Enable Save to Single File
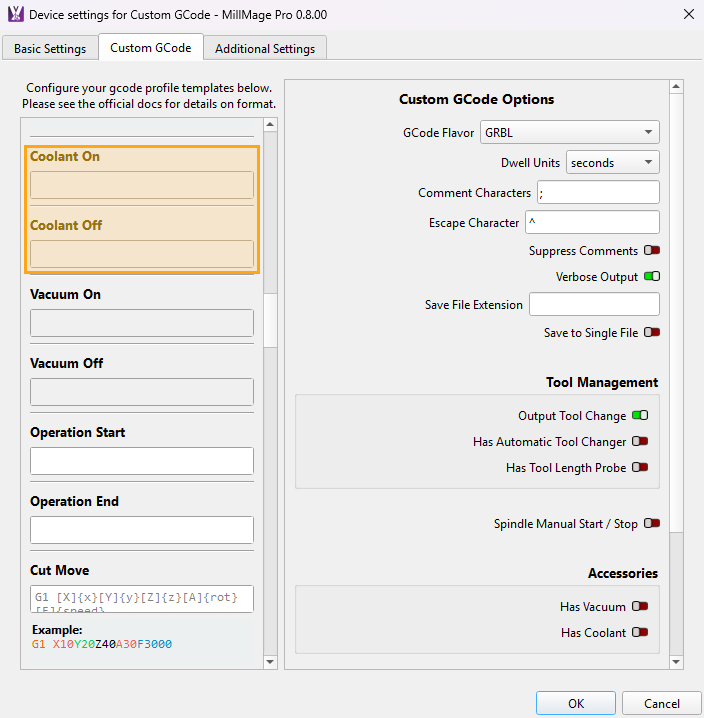This screenshot has width=704, height=718. [x=652, y=333]
